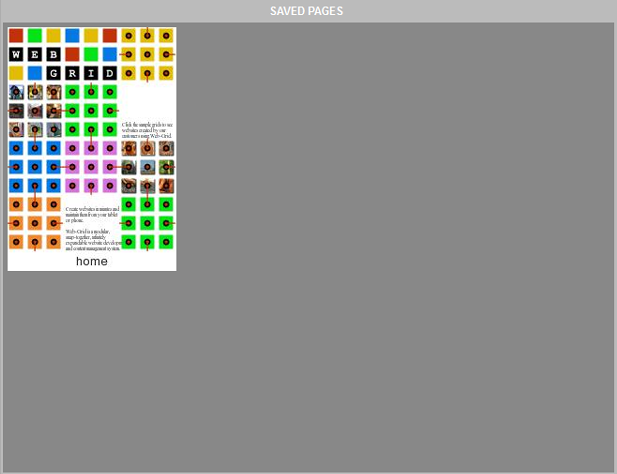Viewport: 617px width, 474px height.
Task: Open the orange sample grid block
Action: tap(35, 223)
